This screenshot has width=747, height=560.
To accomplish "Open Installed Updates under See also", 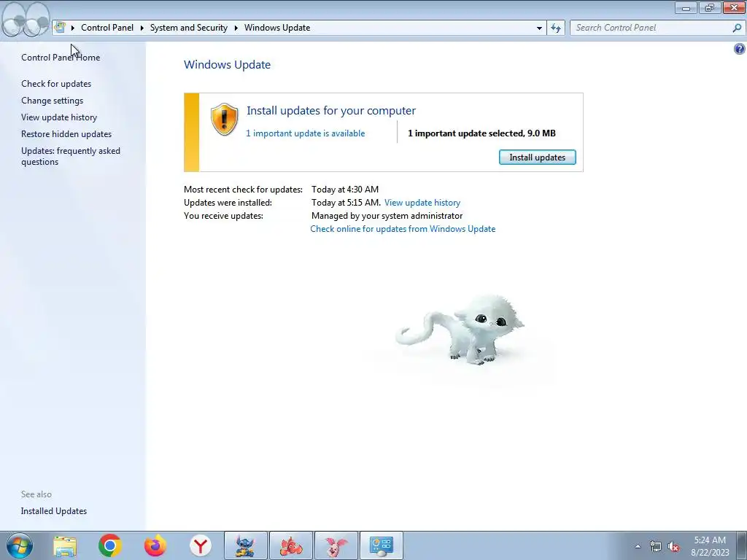I will [x=54, y=511].
